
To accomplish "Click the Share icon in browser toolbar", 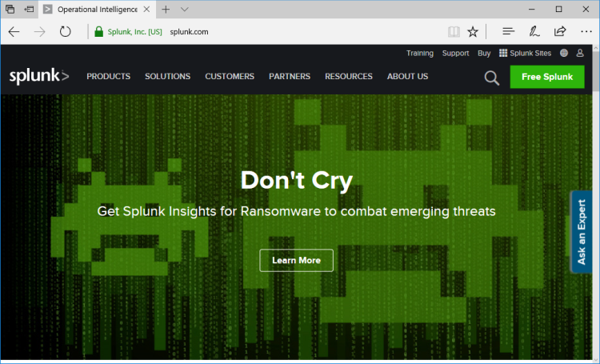I will point(560,32).
